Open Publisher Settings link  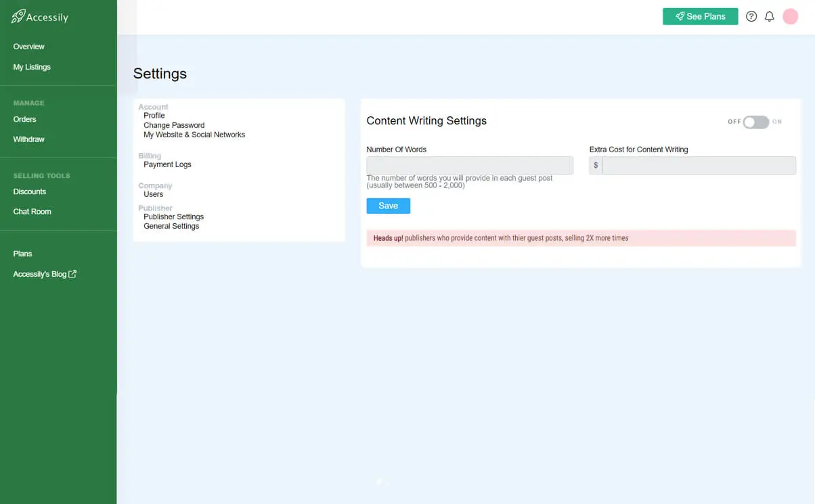(x=173, y=216)
